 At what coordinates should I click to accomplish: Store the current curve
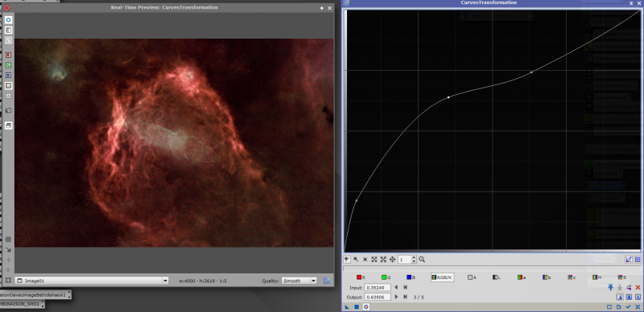611,288
